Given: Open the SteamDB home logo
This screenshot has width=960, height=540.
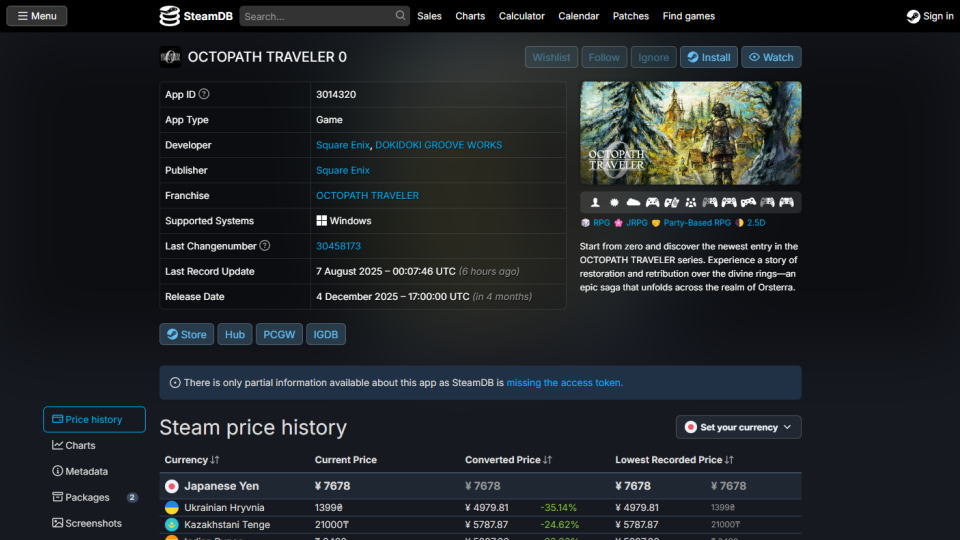Looking at the screenshot, I should tap(196, 16).
